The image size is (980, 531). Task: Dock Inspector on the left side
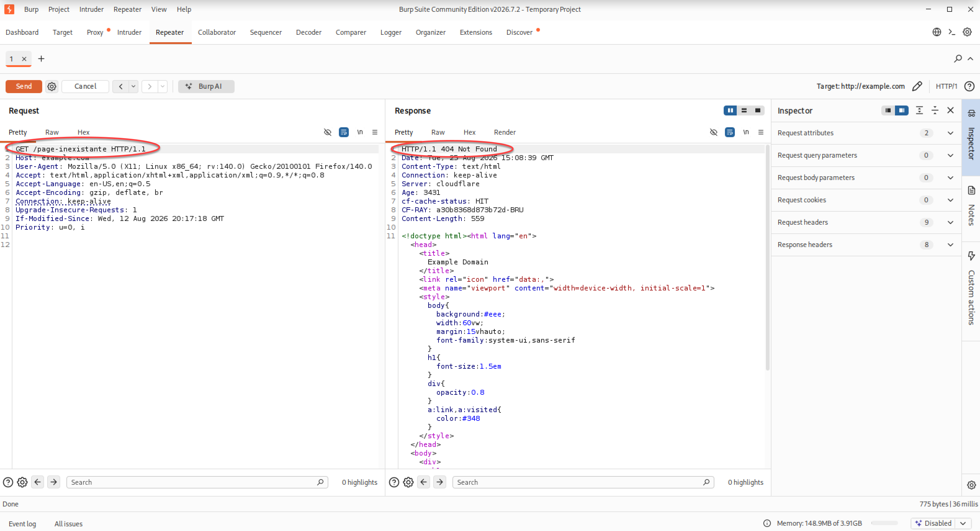(888, 110)
